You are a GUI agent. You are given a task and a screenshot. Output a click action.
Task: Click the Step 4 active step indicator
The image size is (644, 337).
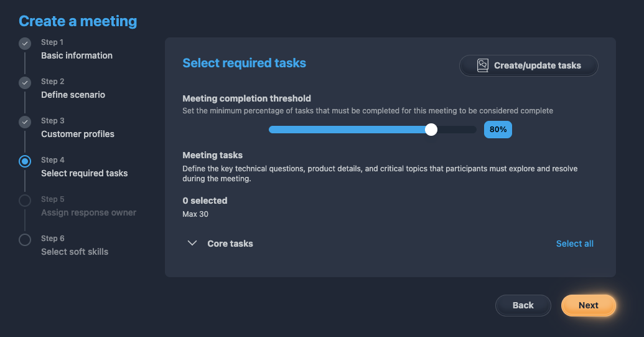pyautogui.click(x=25, y=161)
